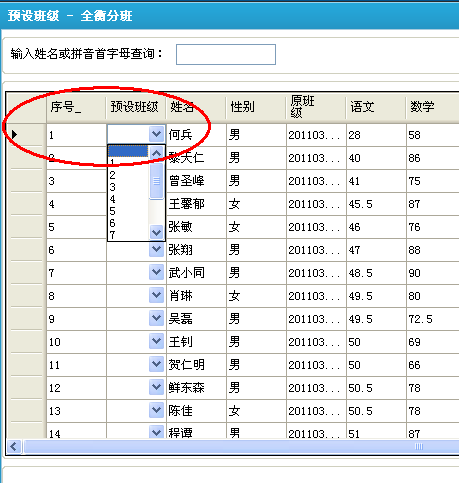This screenshot has height=483, width=459.
Task: Open preset class dropdown for 王钊
Action: click(x=156, y=341)
